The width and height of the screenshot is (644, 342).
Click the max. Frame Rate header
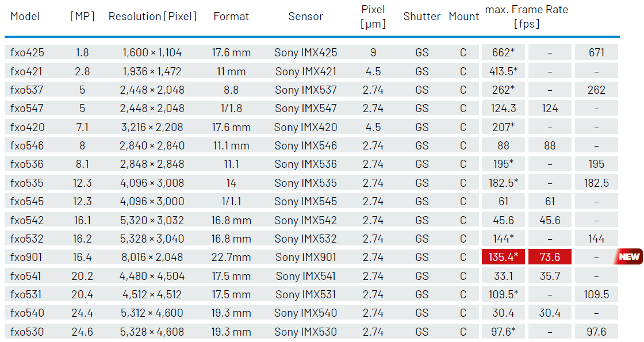click(x=527, y=17)
